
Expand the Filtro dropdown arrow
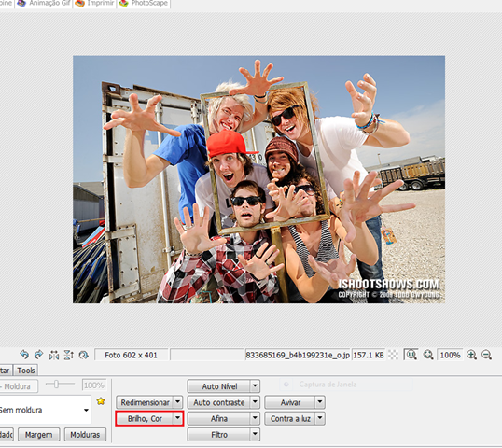tap(255, 435)
